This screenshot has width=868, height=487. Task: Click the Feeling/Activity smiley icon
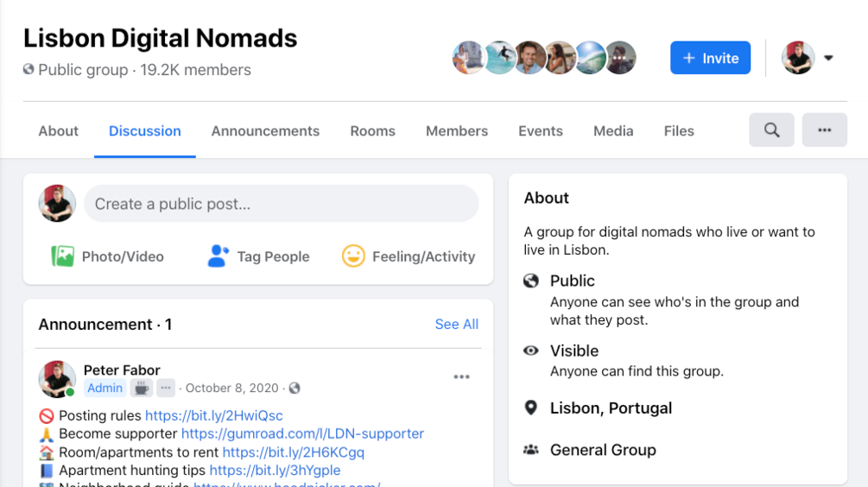click(353, 256)
